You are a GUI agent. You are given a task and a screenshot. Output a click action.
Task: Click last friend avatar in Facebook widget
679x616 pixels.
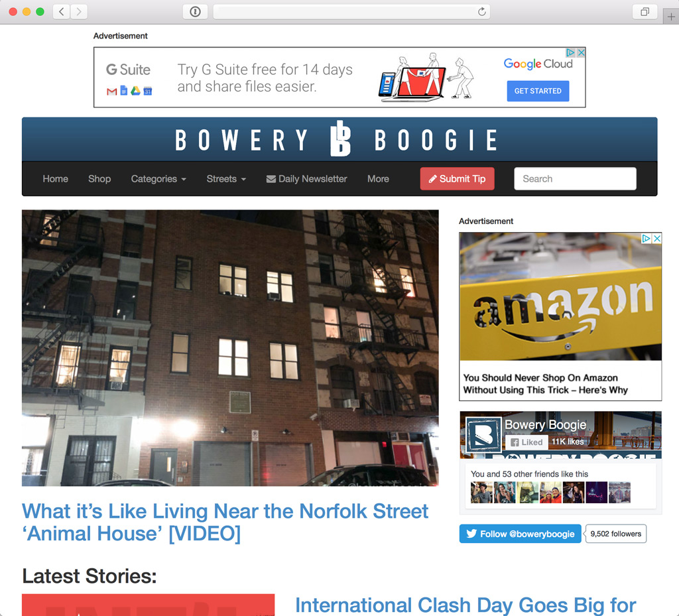tap(619, 492)
